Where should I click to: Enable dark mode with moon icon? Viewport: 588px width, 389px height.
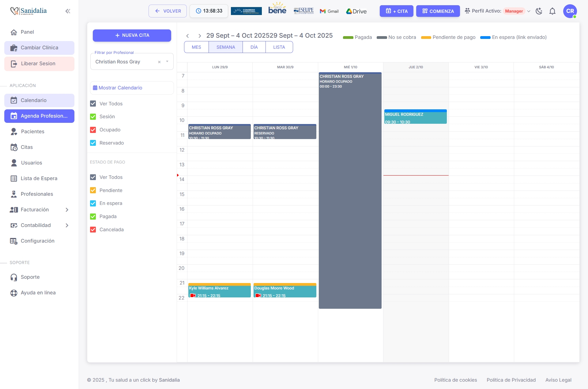tap(539, 11)
